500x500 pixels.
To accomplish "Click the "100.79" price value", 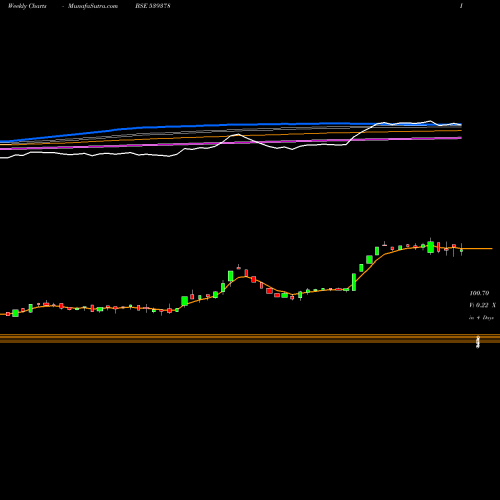I will [x=479, y=293].
